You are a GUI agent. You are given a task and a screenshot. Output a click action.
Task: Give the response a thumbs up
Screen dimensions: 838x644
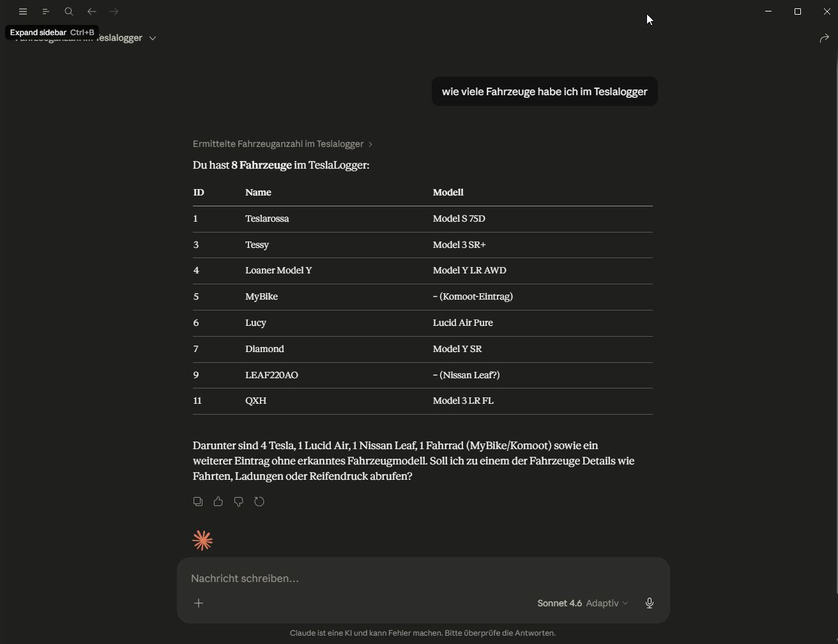(x=218, y=502)
